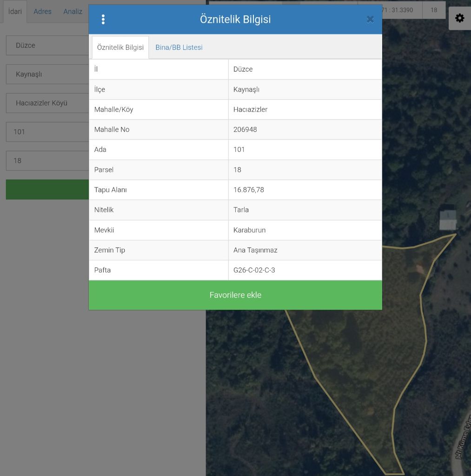
Task: Expand the Düzce province dropdown
Action: 46,46
